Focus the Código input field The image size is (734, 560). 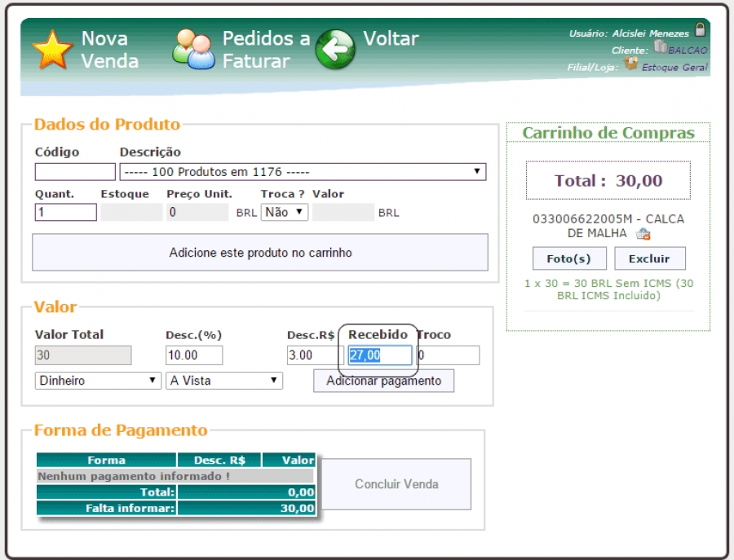75,172
